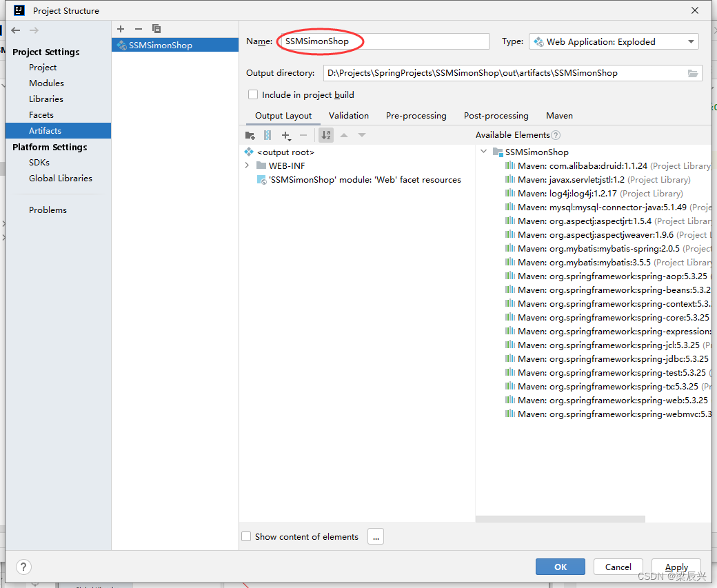717x588 pixels.
Task: Browse for the output directory folder
Action: point(693,73)
